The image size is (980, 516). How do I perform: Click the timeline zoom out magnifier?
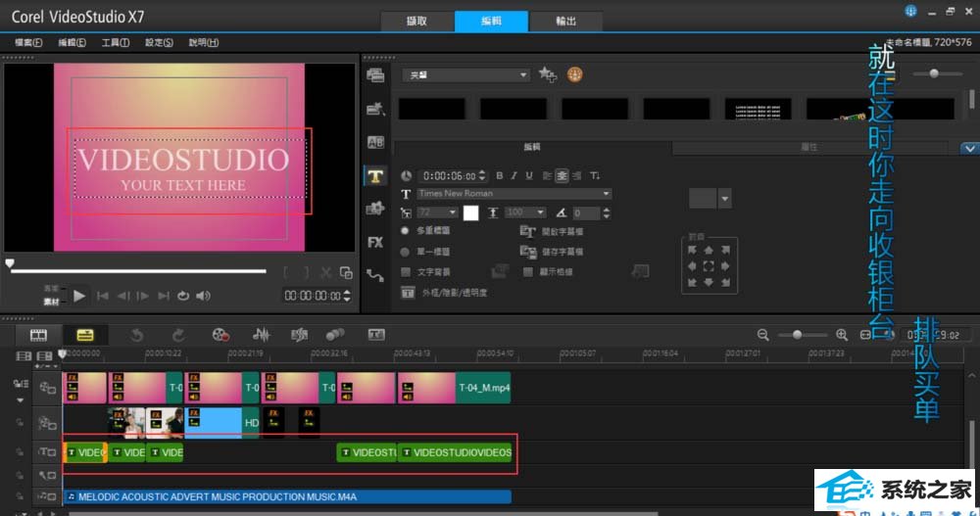pyautogui.click(x=763, y=335)
